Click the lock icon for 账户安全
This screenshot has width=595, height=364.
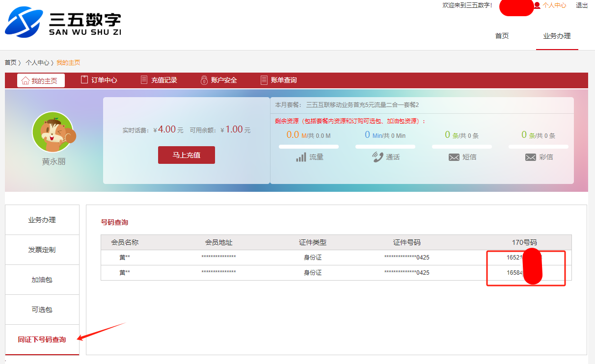tap(204, 80)
